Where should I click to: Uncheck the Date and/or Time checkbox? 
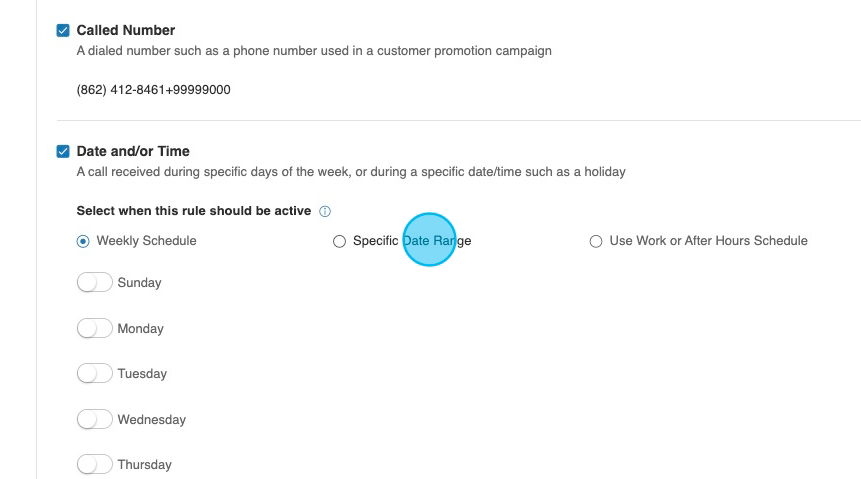point(64,152)
